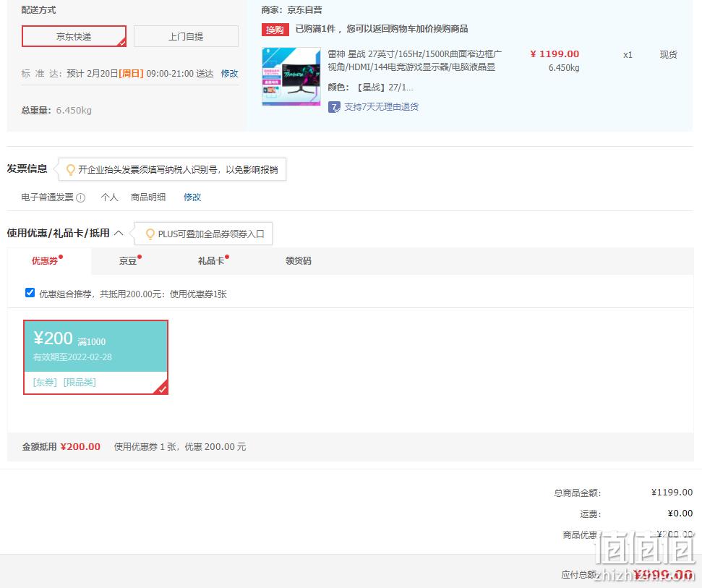Choose 上门自提 pickup option
The height and width of the screenshot is (588, 702).
point(186,36)
